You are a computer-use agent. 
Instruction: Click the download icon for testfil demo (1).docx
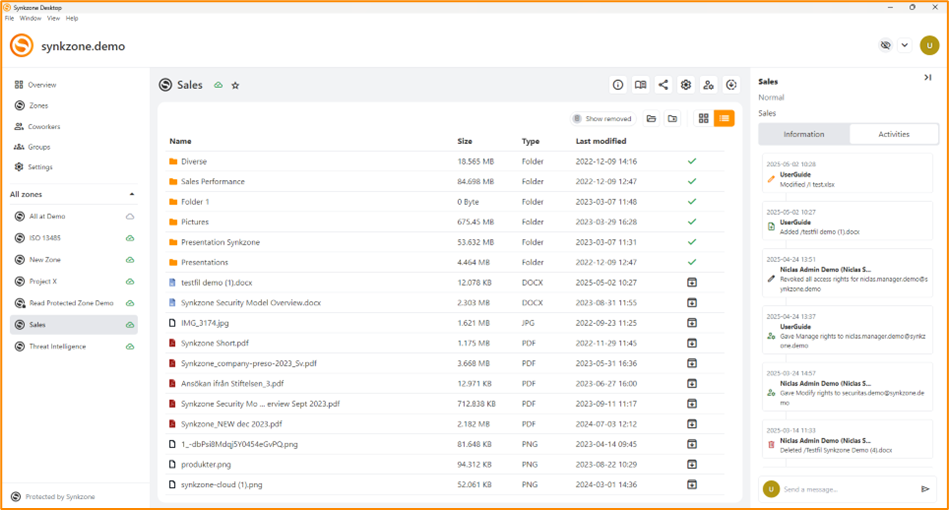[691, 282]
